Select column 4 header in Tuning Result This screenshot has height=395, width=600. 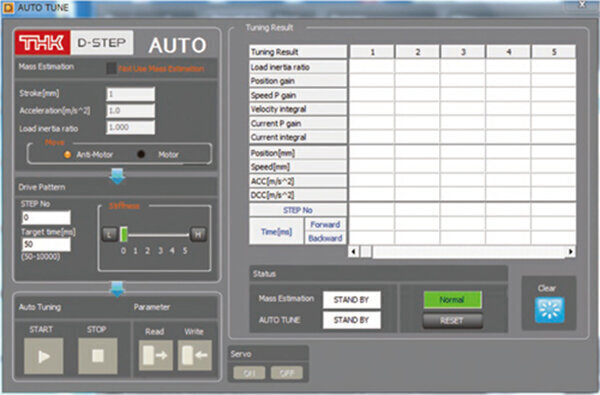point(509,52)
